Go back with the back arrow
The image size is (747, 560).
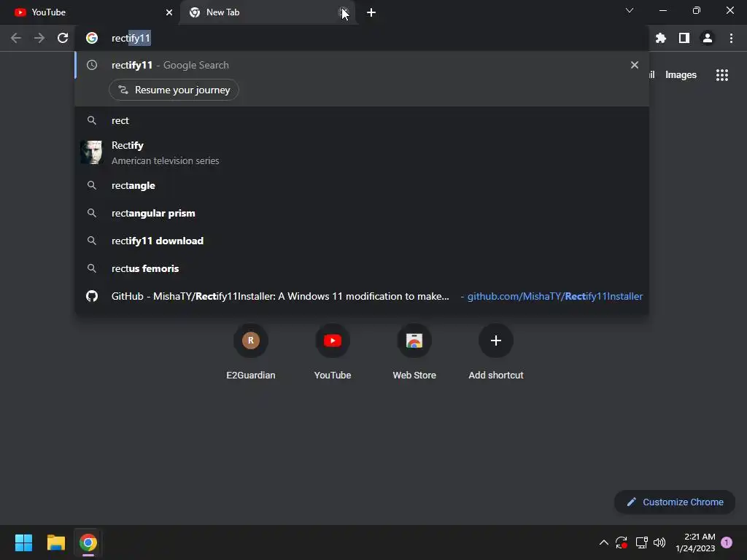[16, 38]
